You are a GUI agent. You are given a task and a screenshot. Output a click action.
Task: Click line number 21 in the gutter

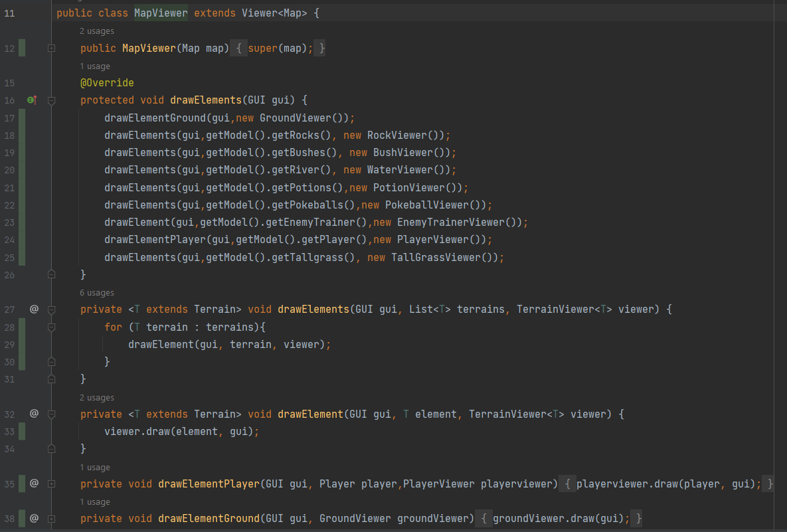[x=9, y=187]
